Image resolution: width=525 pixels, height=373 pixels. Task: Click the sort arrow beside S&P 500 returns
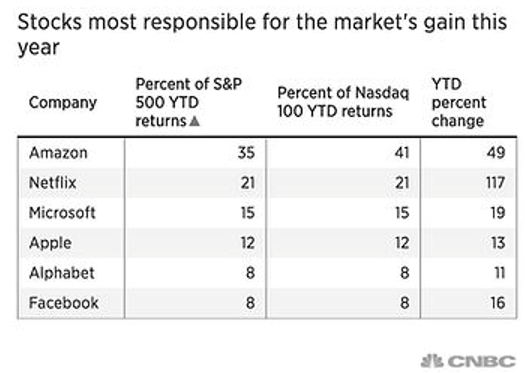point(194,121)
